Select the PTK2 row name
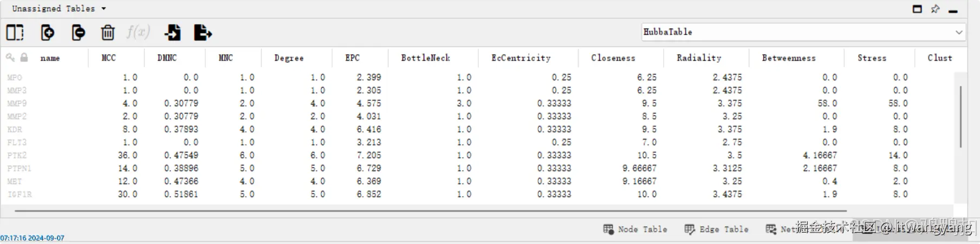The height and width of the screenshot is (244, 980). click(x=17, y=155)
